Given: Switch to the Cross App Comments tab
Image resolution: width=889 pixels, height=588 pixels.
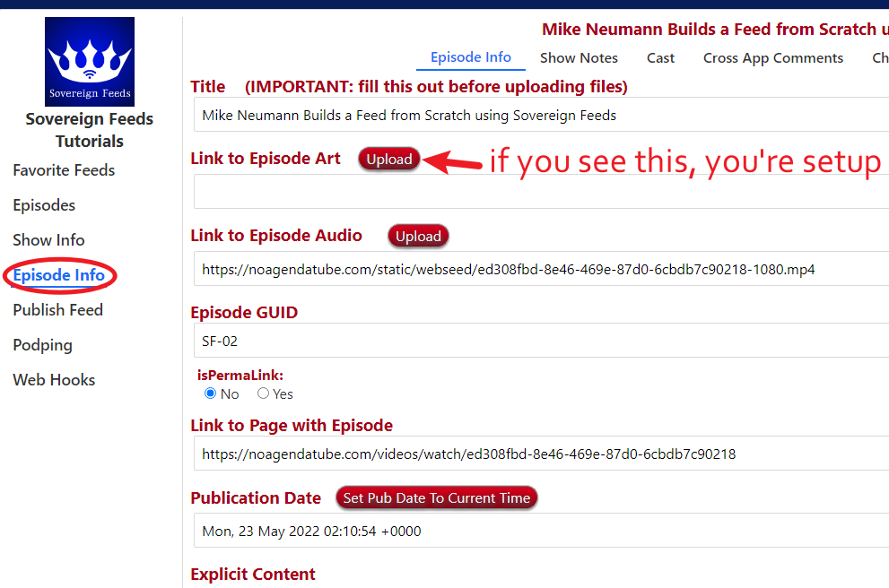Looking at the screenshot, I should tap(772, 58).
